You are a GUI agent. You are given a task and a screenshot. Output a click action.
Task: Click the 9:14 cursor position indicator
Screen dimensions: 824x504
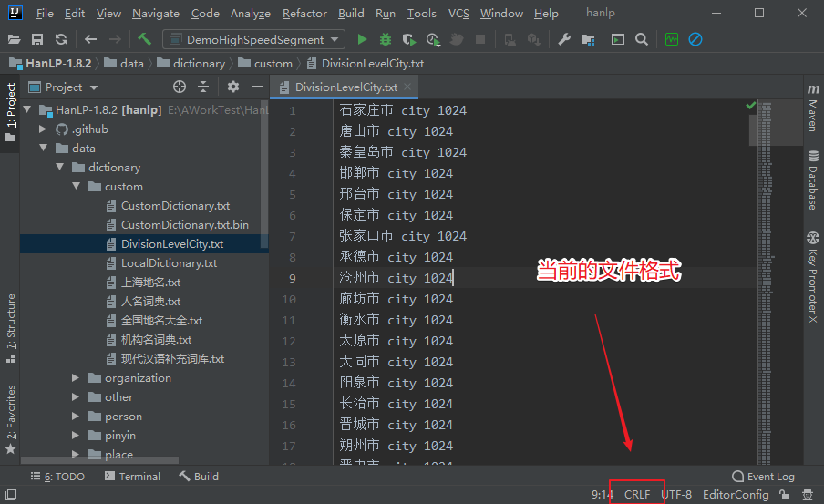pos(603,495)
